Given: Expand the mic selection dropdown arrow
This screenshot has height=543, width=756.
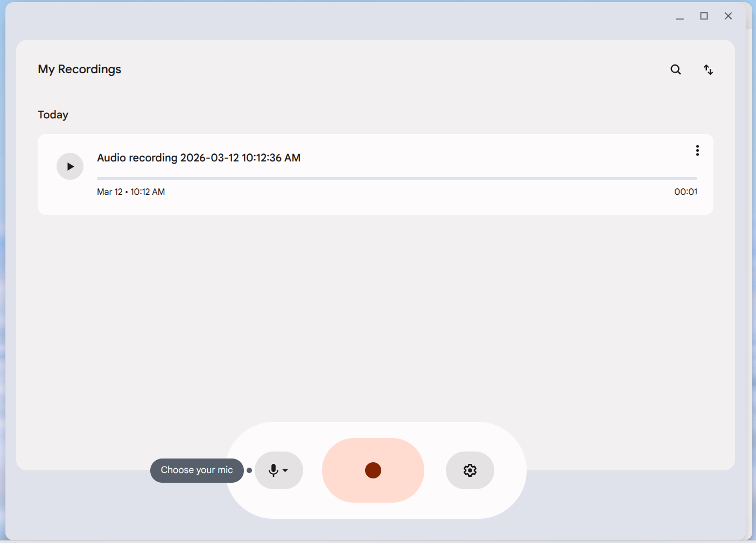Looking at the screenshot, I should coord(285,471).
